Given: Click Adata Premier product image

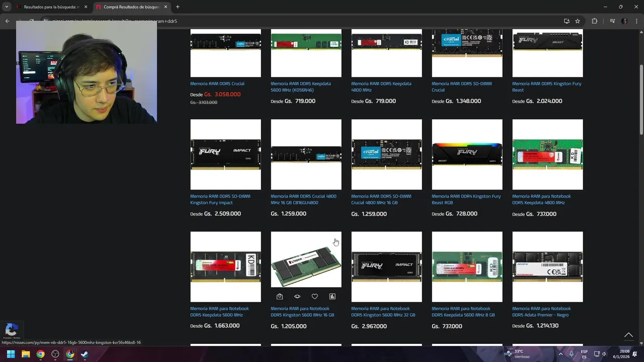Looking at the screenshot, I should (x=547, y=266).
